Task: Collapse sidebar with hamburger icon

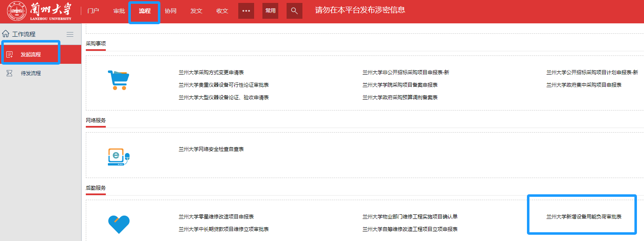Action: tap(70, 34)
